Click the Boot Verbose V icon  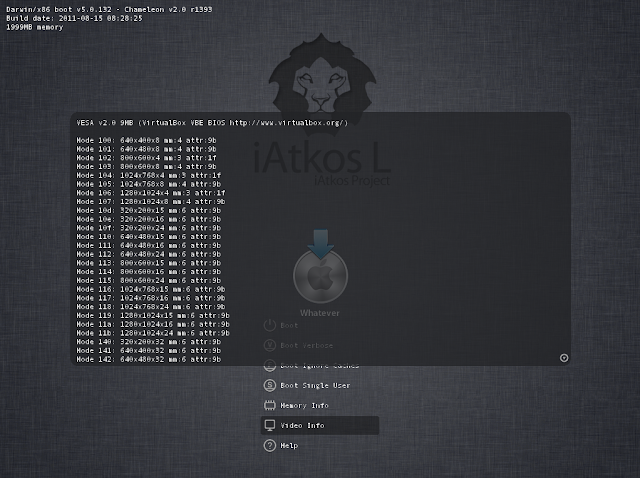[269, 345]
